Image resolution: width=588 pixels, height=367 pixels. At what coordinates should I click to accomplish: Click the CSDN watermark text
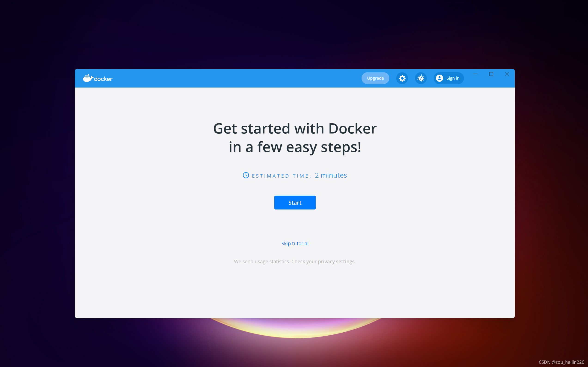[561, 362]
